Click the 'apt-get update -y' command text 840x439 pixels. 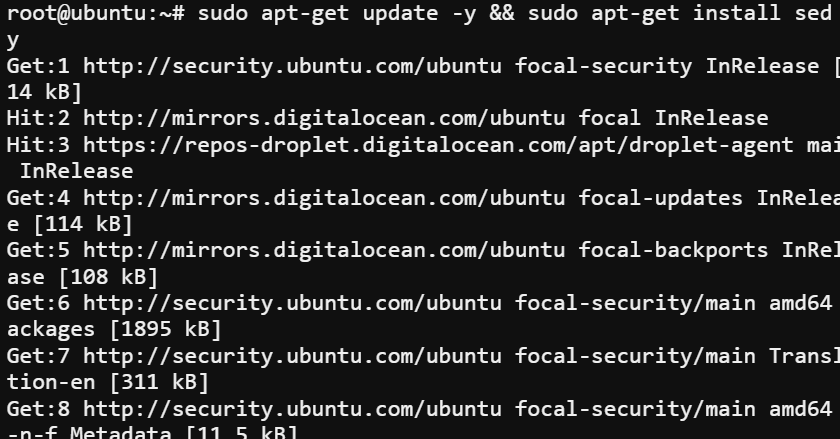tap(369, 14)
